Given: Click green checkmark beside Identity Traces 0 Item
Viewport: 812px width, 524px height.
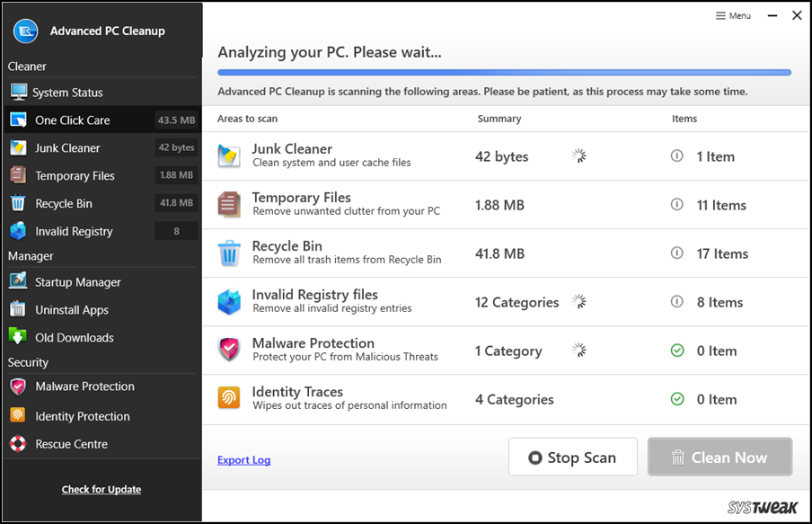Looking at the screenshot, I should (x=677, y=399).
